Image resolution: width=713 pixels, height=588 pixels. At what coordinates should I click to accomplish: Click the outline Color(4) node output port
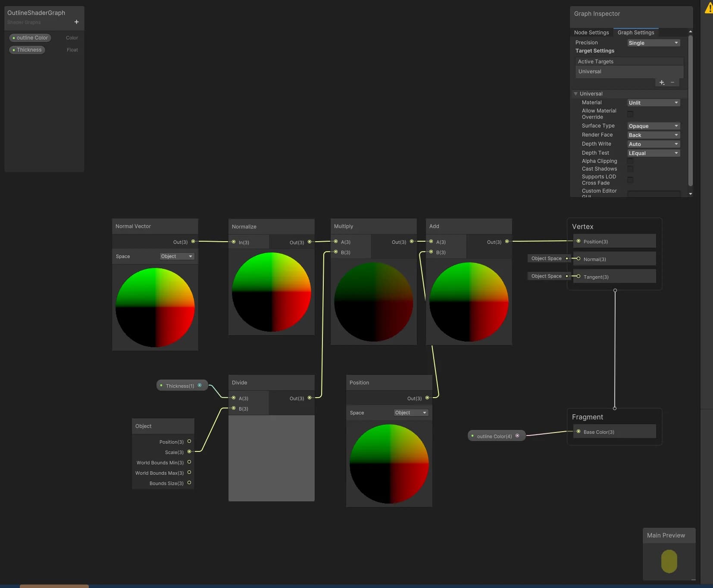pyautogui.click(x=517, y=436)
